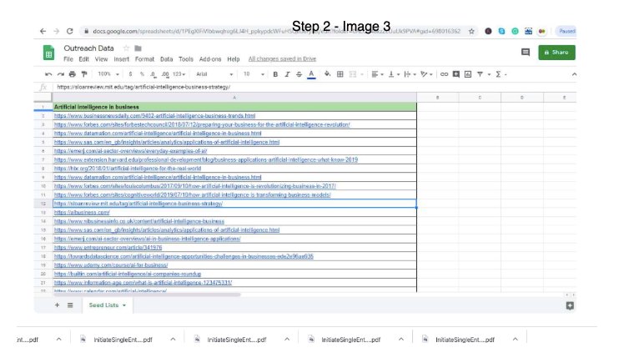Open the fill color picker
This screenshot has width=644, height=363.
pos(327,74)
